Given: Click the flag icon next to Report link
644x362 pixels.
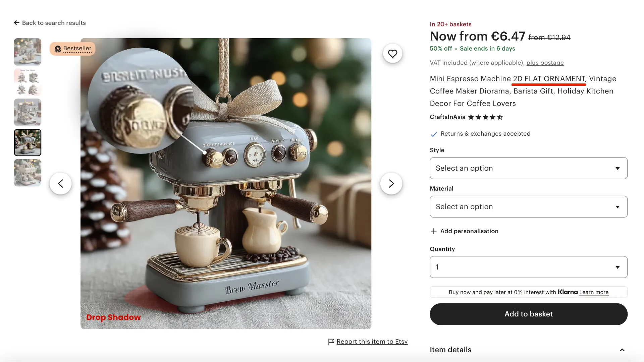Looking at the screenshot, I should click(331, 342).
